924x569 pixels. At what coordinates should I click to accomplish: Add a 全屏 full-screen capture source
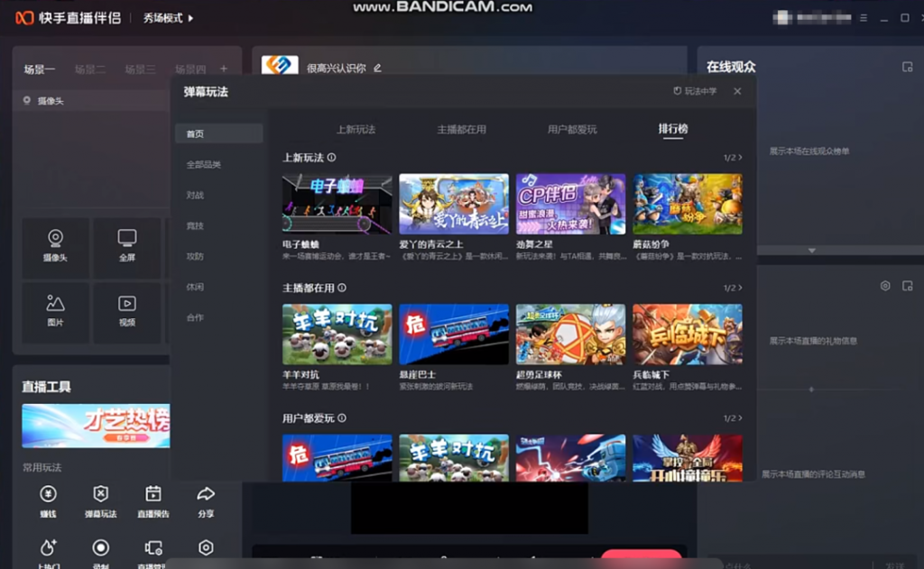pyautogui.click(x=127, y=247)
